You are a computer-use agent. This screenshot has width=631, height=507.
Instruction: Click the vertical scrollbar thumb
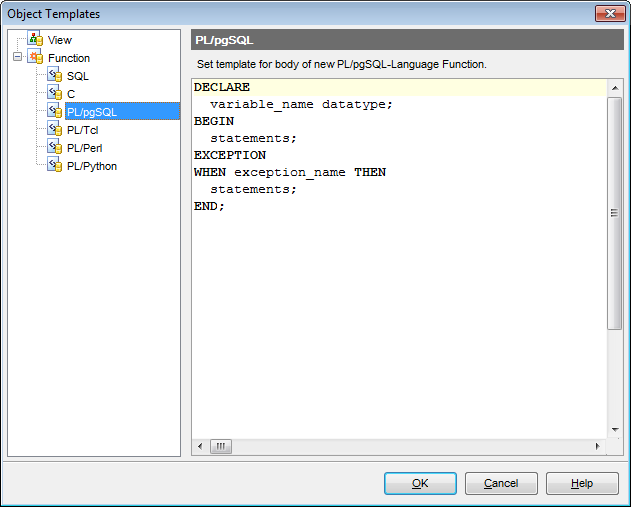click(615, 213)
